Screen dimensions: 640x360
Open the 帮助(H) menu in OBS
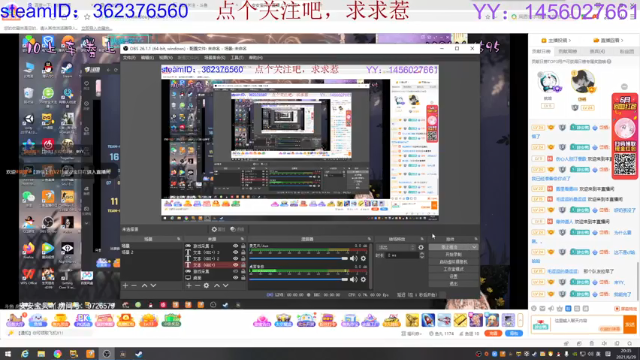pos(256,58)
